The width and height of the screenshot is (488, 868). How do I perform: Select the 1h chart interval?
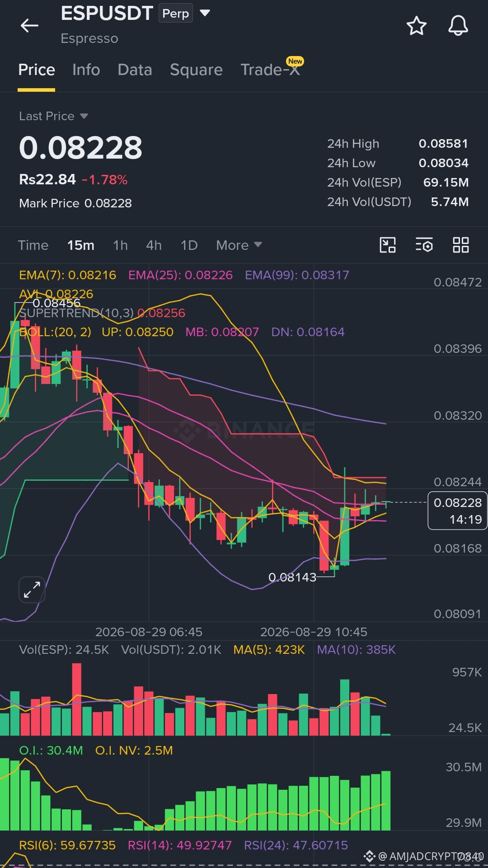pos(120,245)
